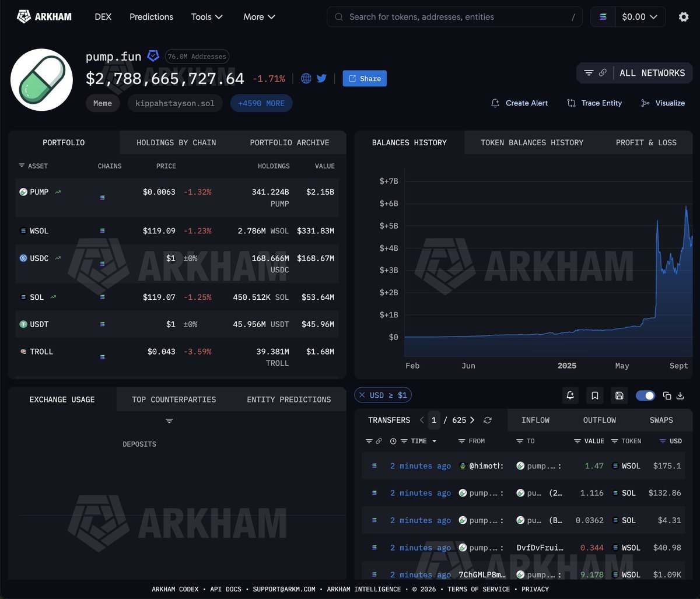This screenshot has height=599, width=700.
Task: Switch to PORTFOLIO ARCHIVE tab
Action: click(x=290, y=142)
